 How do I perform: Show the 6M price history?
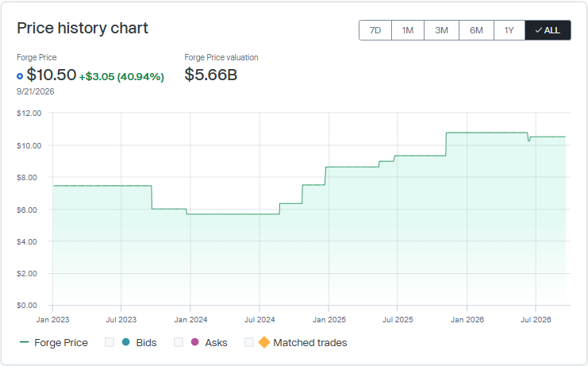click(477, 30)
